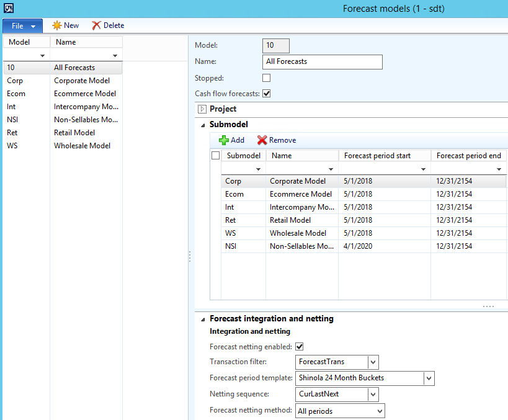Open the Model column filter arrow in left list
The height and width of the screenshot is (420, 508).
point(43,56)
